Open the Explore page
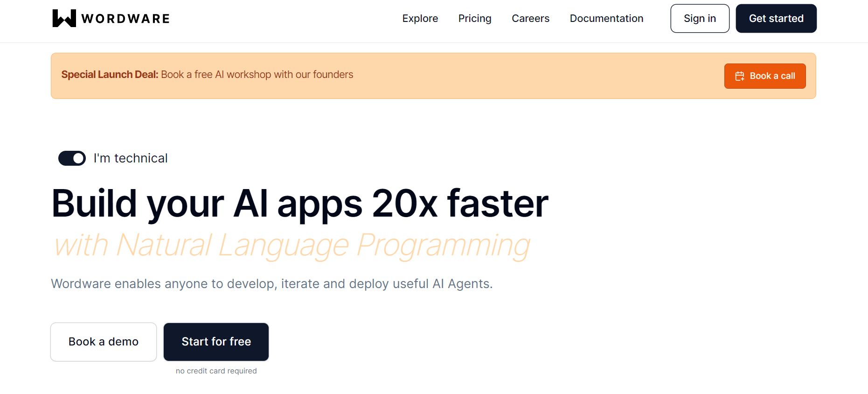The image size is (868, 394). pyautogui.click(x=420, y=18)
